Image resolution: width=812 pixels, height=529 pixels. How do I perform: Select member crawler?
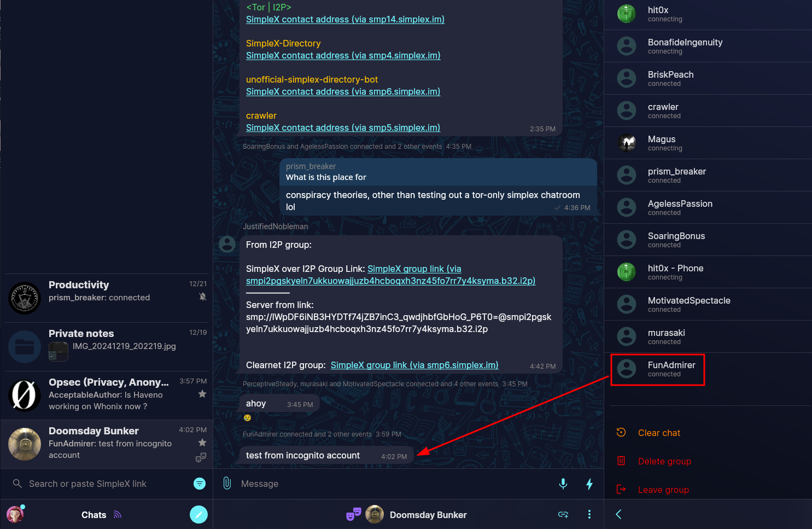point(708,111)
